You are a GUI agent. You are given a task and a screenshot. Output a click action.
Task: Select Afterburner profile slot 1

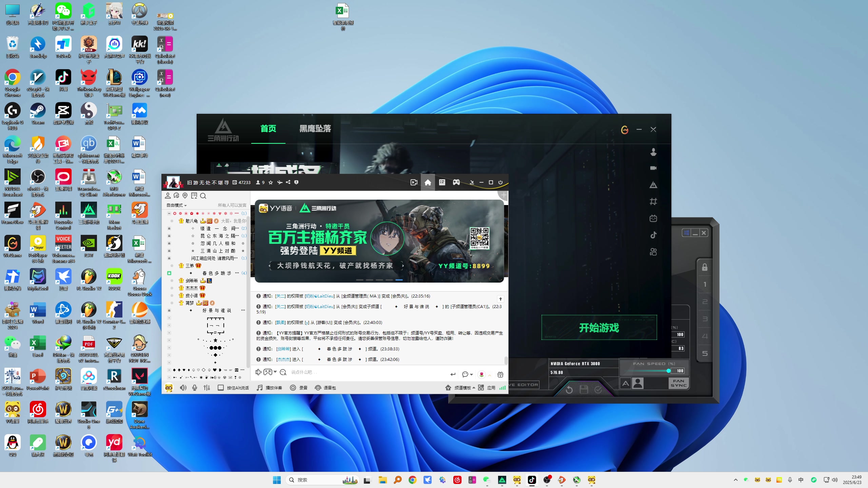click(x=705, y=284)
